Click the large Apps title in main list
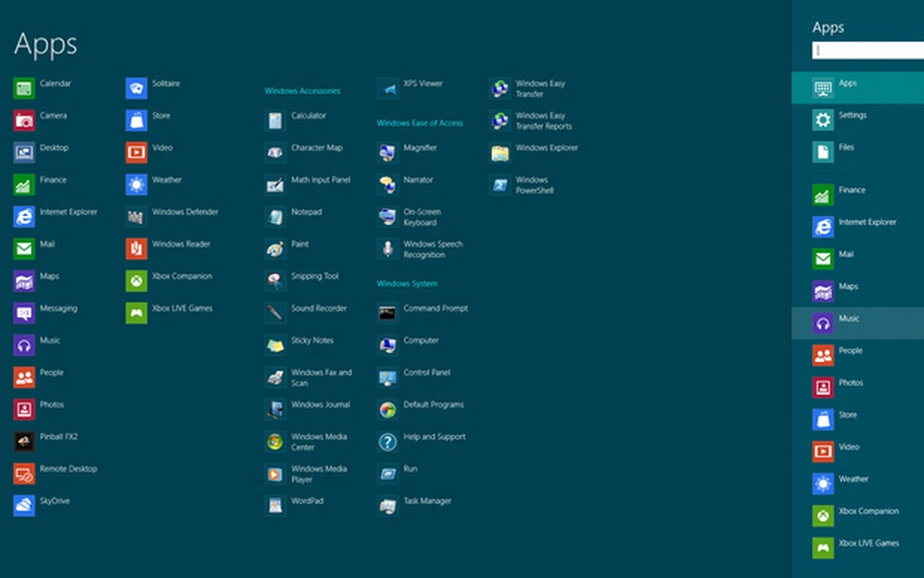The image size is (924, 578). [45, 45]
